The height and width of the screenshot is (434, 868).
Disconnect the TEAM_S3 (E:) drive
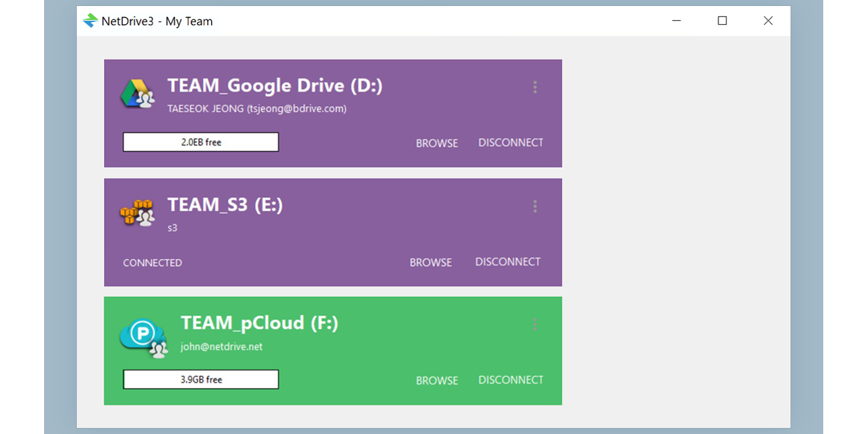tap(507, 262)
